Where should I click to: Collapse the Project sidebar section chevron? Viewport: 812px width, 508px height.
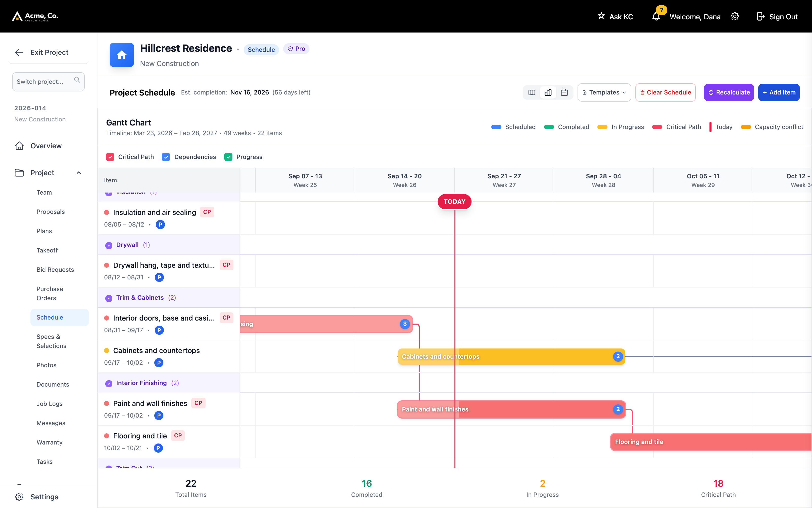[79, 173]
